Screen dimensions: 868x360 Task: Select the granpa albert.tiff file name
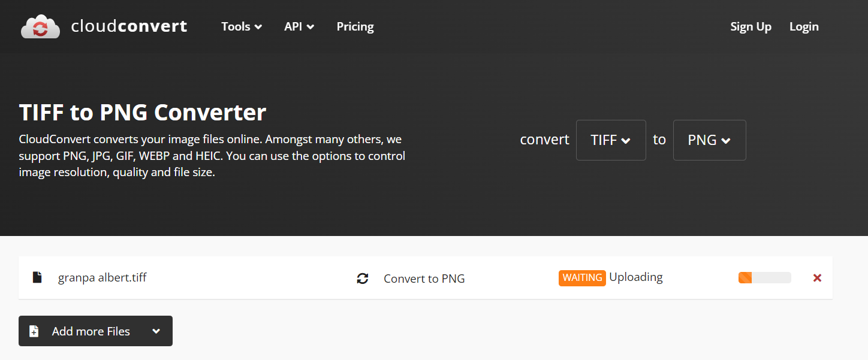[102, 277]
